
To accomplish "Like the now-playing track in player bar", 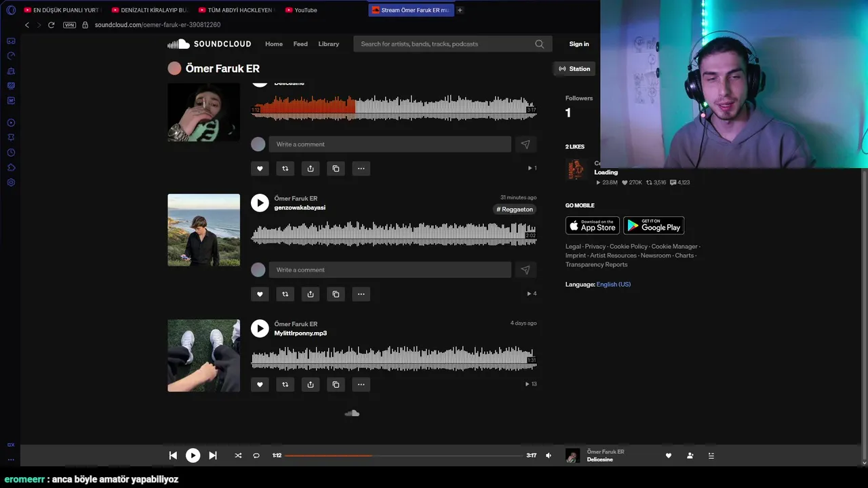I will point(668,455).
